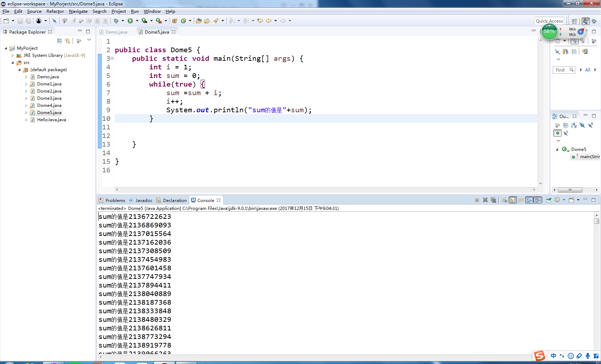601x364 pixels.
Task: Expand the Dome1.java tree node
Action: 26,84
